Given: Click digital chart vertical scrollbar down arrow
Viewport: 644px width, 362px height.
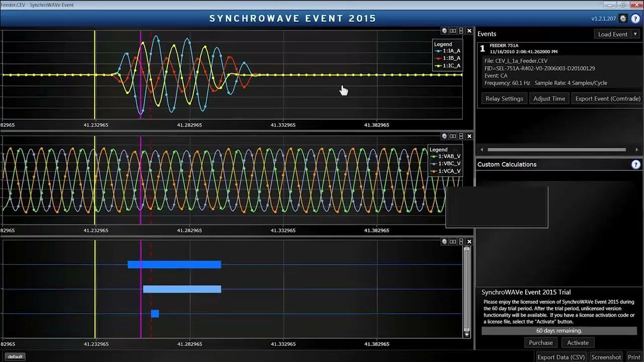Looking at the screenshot, I should tap(466, 334).
